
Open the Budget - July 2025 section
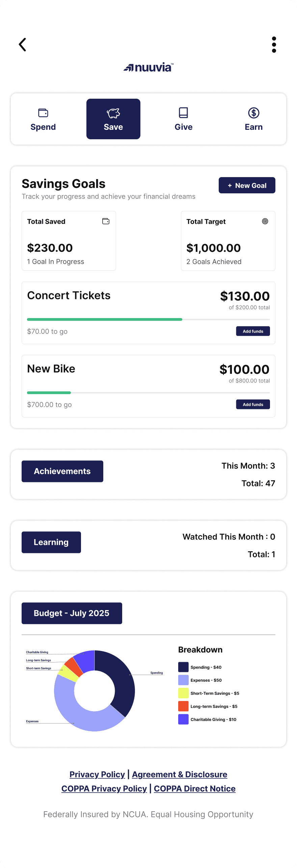pos(72,613)
